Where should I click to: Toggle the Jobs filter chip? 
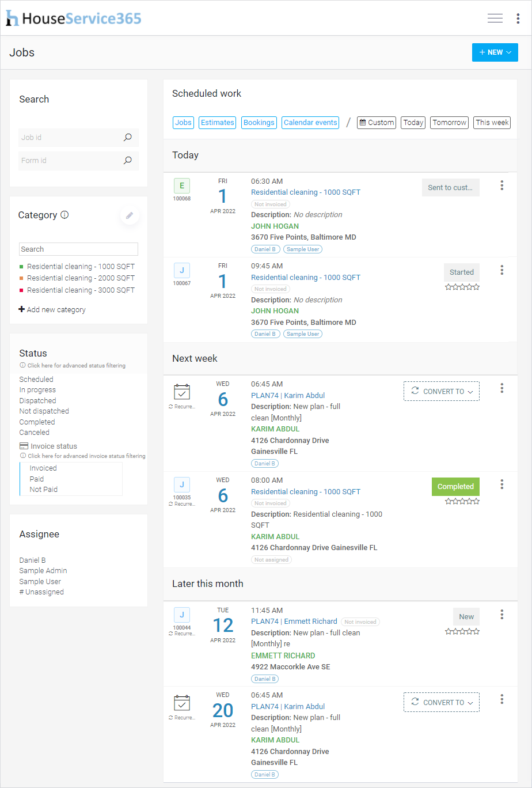[x=183, y=123]
